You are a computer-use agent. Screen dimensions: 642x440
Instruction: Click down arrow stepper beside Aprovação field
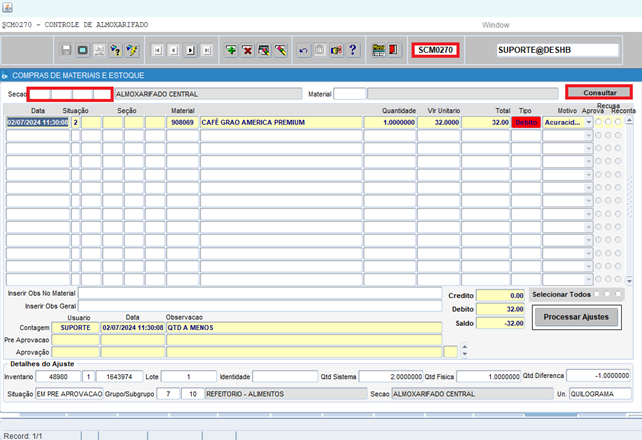pyautogui.click(x=464, y=354)
